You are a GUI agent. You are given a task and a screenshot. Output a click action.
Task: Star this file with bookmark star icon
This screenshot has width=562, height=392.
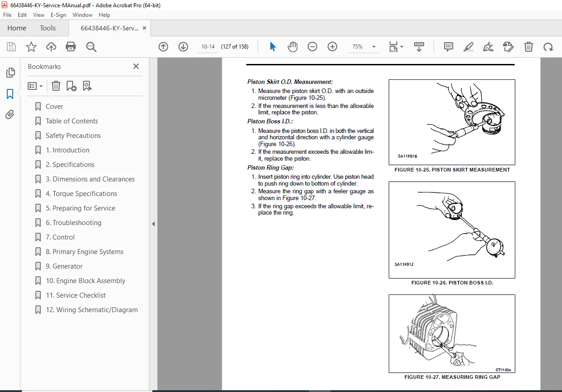[31, 47]
